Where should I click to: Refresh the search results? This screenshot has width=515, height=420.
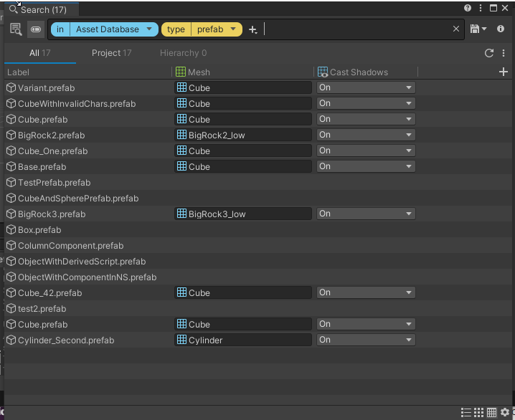click(x=489, y=53)
